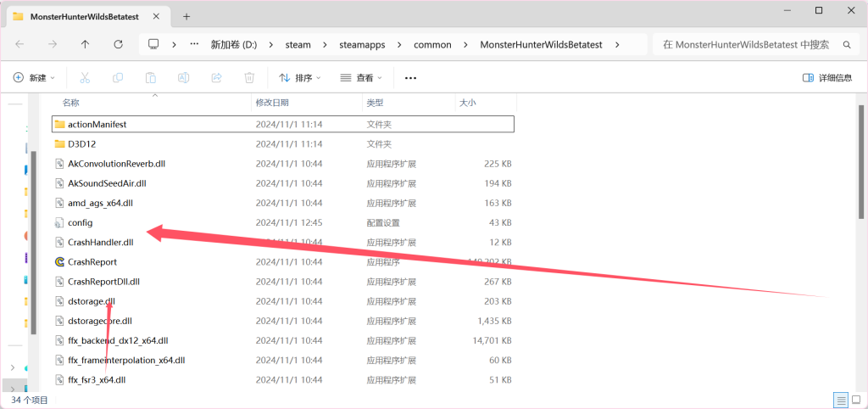Toggle the 详细信息 details pane
Image resolution: width=868 pixels, height=409 pixels.
pos(827,78)
